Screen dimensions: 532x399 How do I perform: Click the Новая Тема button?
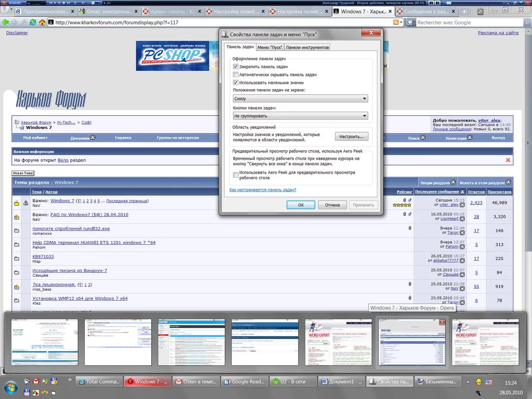tap(23, 173)
